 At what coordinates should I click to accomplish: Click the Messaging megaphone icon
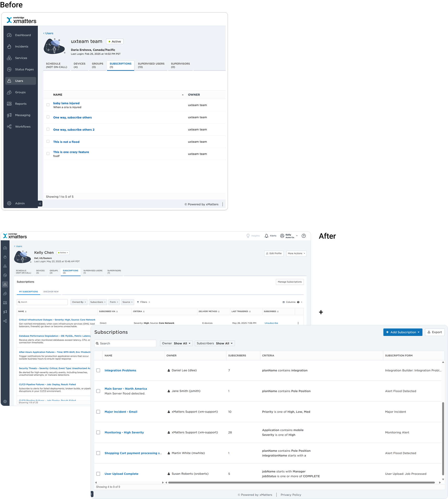[9, 115]
